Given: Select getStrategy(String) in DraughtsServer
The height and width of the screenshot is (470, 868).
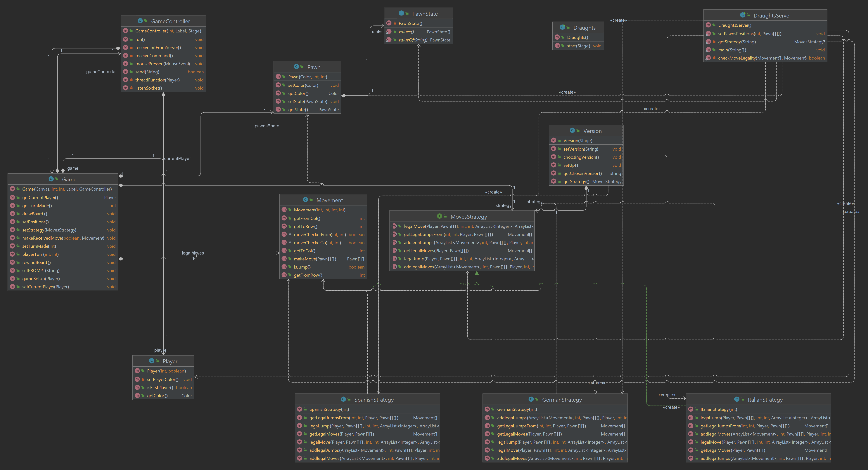Looking at the screenshot, I should [766, 42].
